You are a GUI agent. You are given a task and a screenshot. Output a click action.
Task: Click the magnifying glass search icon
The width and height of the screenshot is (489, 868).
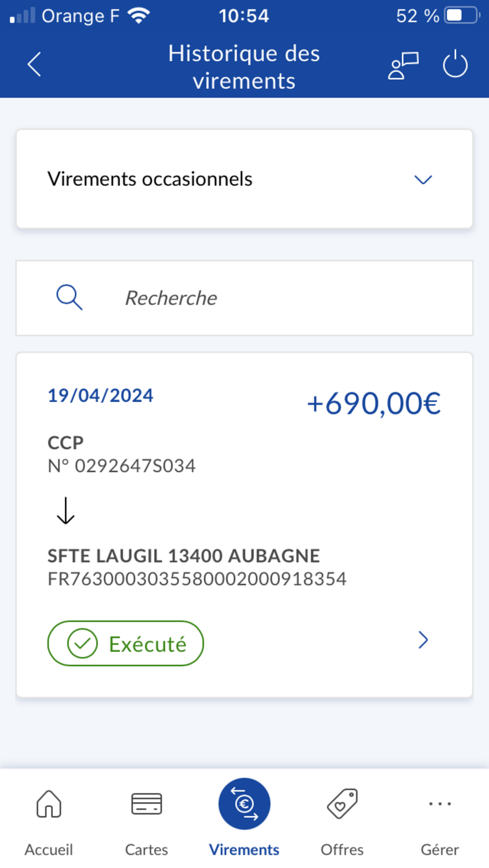tap(69, 297)
